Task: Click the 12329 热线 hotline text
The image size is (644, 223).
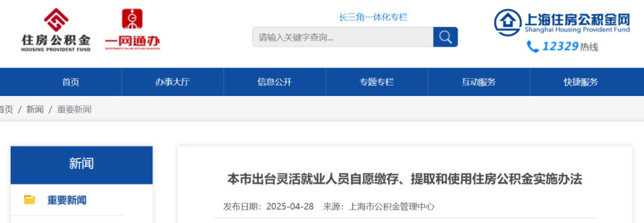Action: [570, 47]
